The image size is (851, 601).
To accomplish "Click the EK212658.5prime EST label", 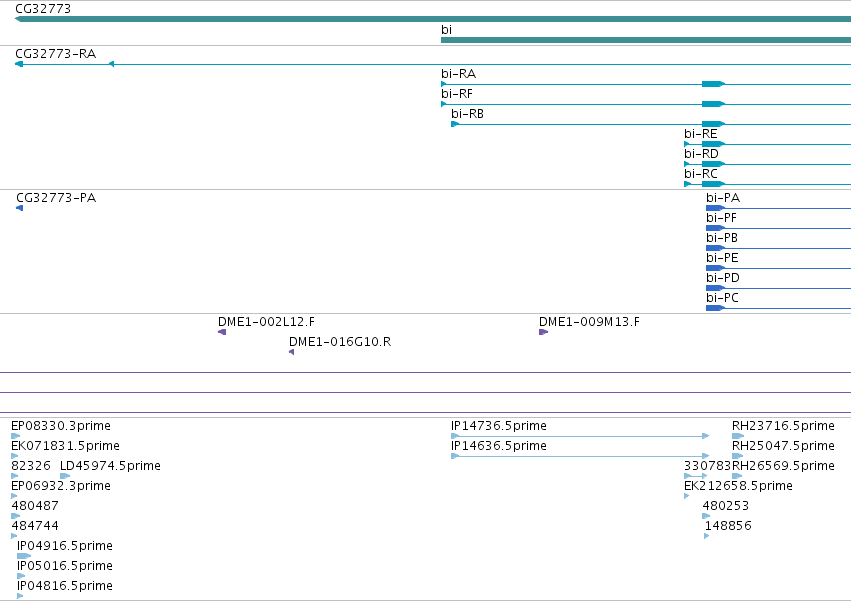I will [x=738, y=486].
